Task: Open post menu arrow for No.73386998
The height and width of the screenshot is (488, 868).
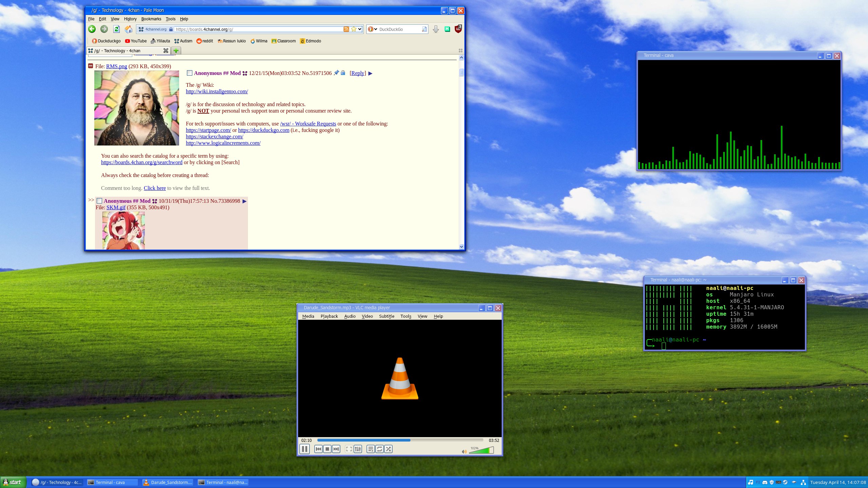Action: (244, 201)
